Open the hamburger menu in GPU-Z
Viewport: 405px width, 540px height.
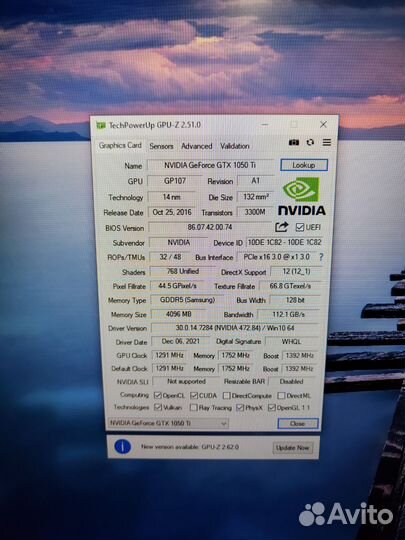(327, 142)
